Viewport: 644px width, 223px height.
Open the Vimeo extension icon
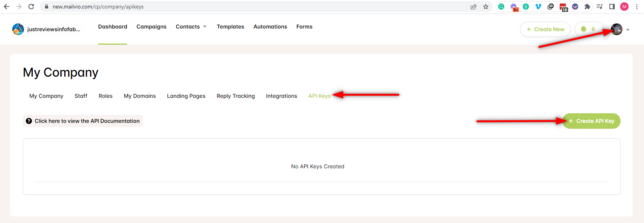(538, 7)
